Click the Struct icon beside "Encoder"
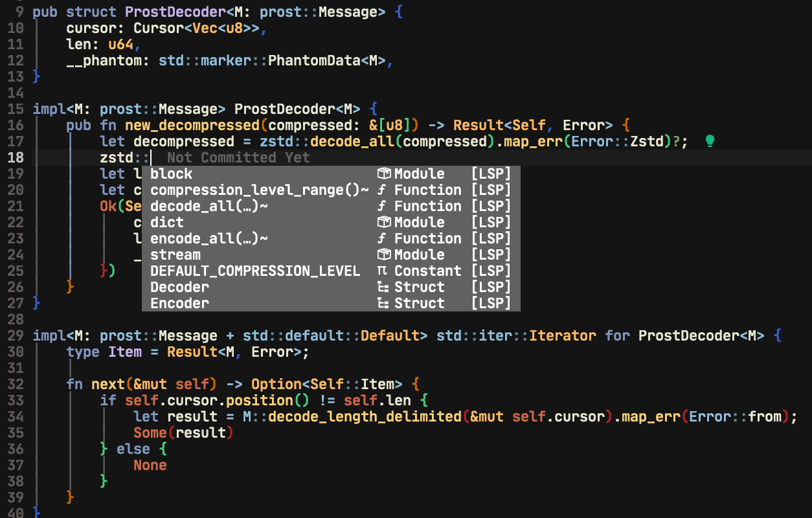The image size is (812, 518). 383,302
